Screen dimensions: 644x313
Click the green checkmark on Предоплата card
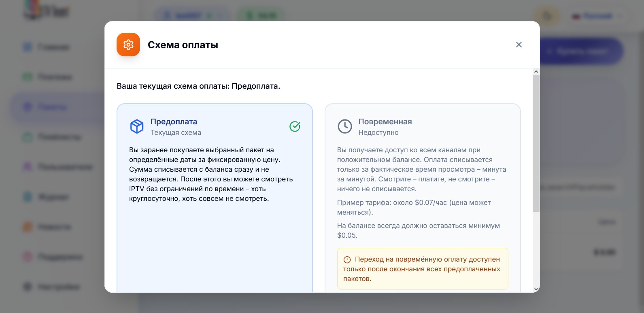(x=295, y=126)
